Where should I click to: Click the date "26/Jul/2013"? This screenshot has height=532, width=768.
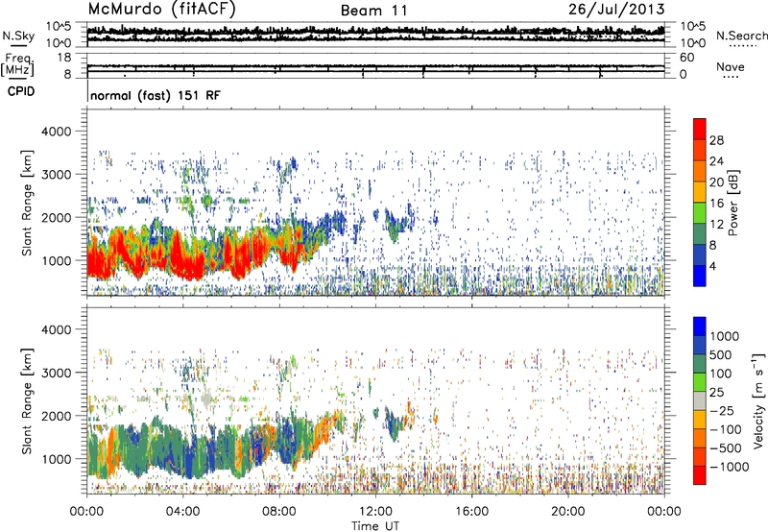coord(616,10)
